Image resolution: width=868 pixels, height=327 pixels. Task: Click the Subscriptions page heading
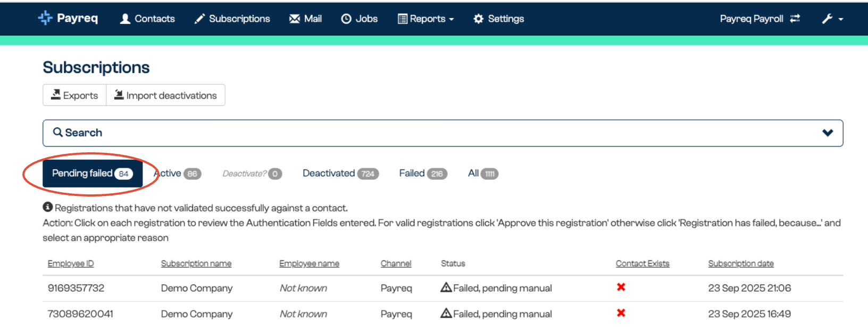(x=96, y=68)
